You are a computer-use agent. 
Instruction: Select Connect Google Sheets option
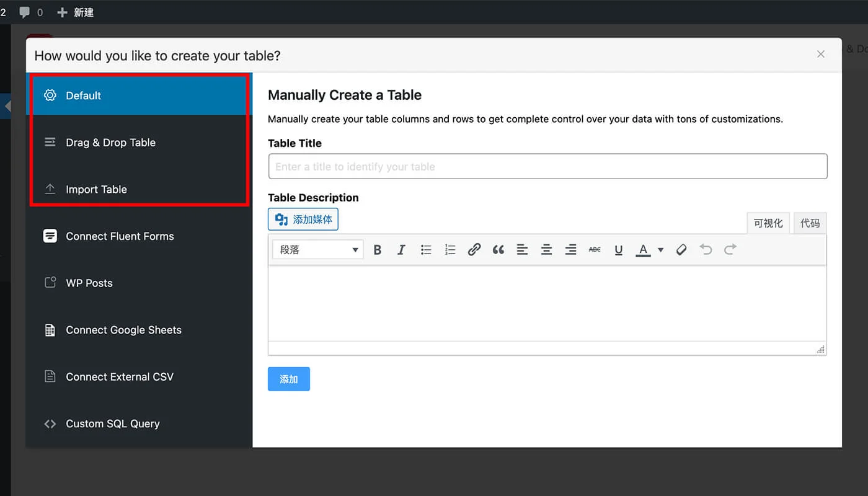coord(123,330)
